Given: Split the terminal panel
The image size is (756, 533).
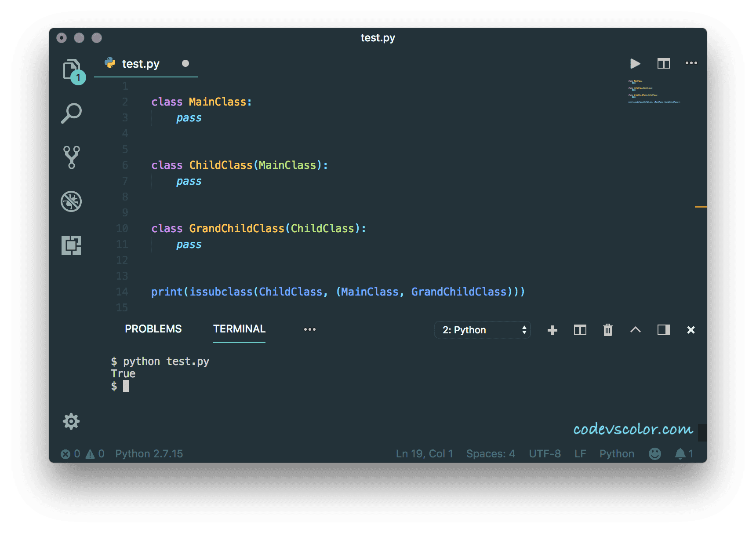Looking at the screenshot, I should point(580,330).
